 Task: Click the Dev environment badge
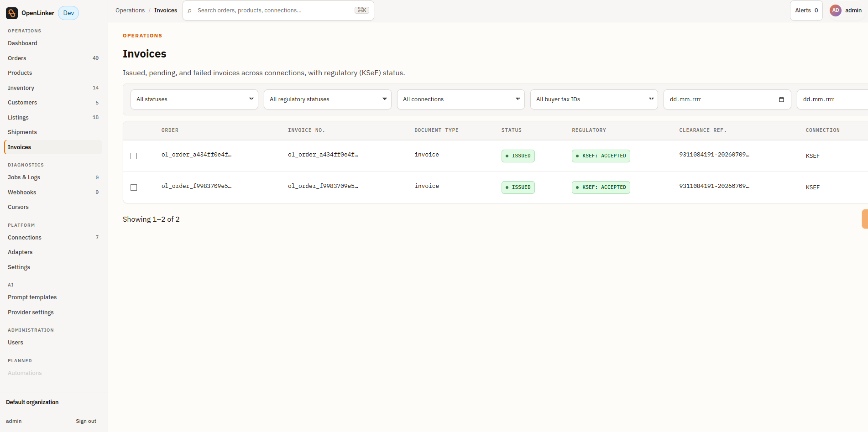[68, 13]
